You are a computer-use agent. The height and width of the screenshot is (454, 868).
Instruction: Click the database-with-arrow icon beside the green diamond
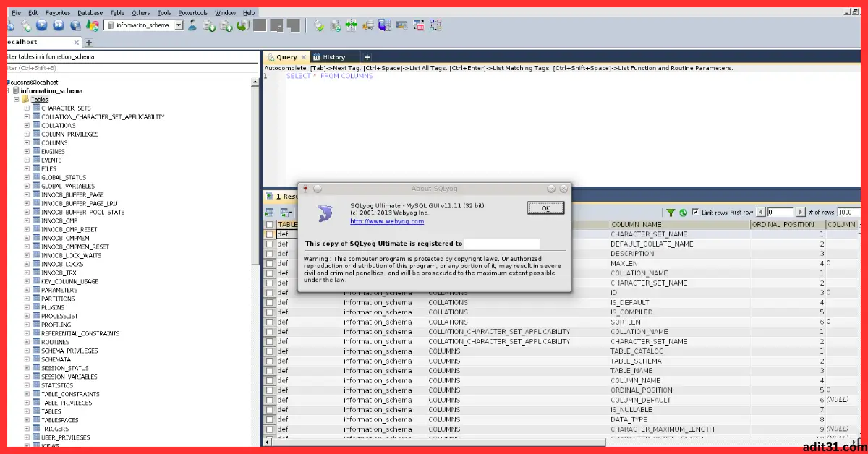pos(335,25)
